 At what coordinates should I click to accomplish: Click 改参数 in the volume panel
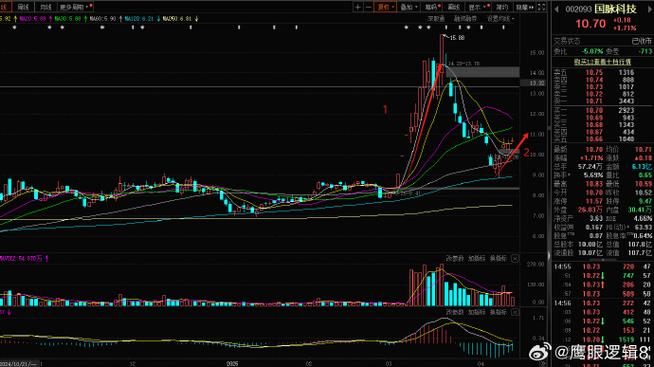455,259
